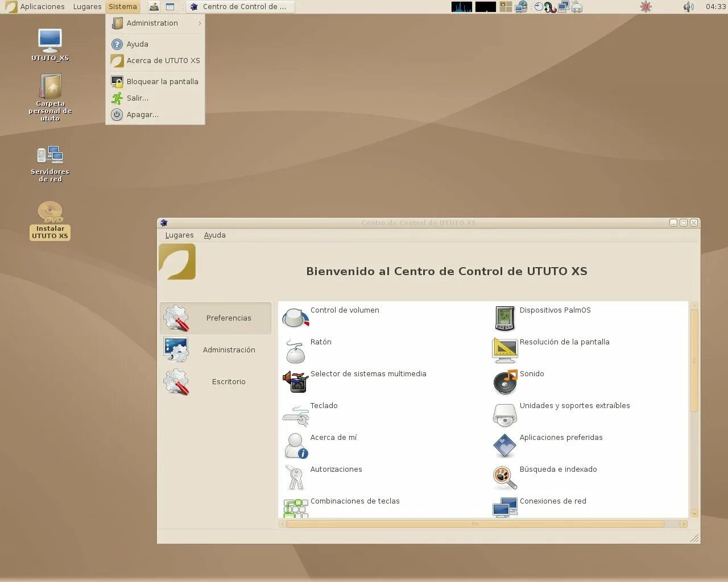Screen dimensions: 728x582
Task: Expand the Administration submenu
Action: [x=156, y=23]
